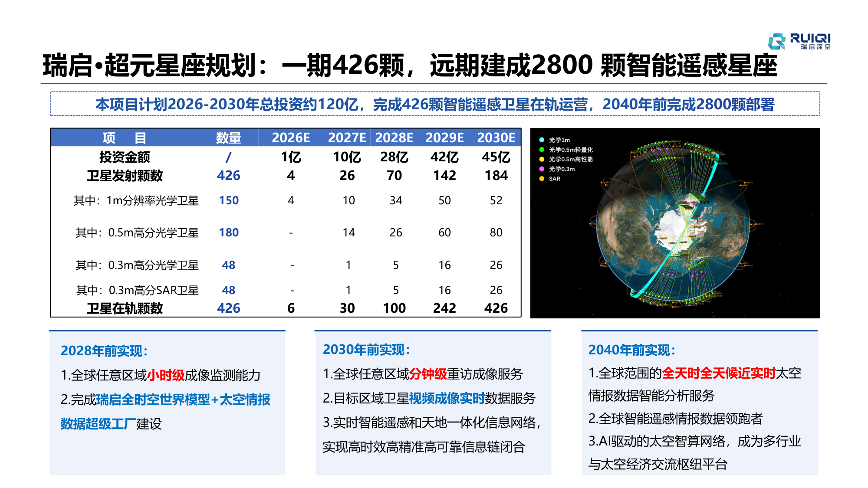Click the 34 value in 1m分辨率光学卫星 row
Screen dimensions: 868x488
(396, 200)
